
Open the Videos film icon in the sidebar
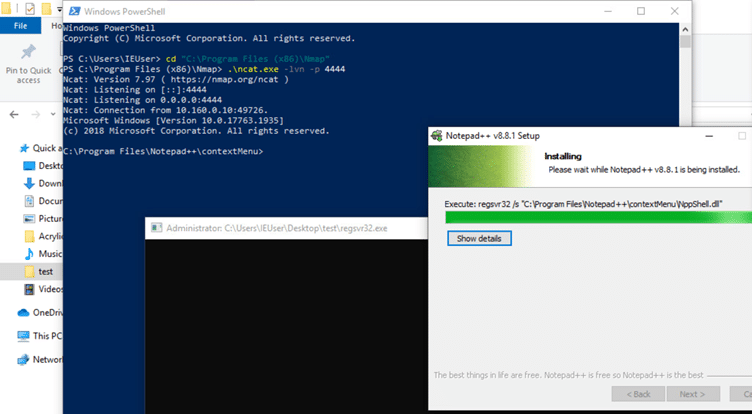point(29,289)
